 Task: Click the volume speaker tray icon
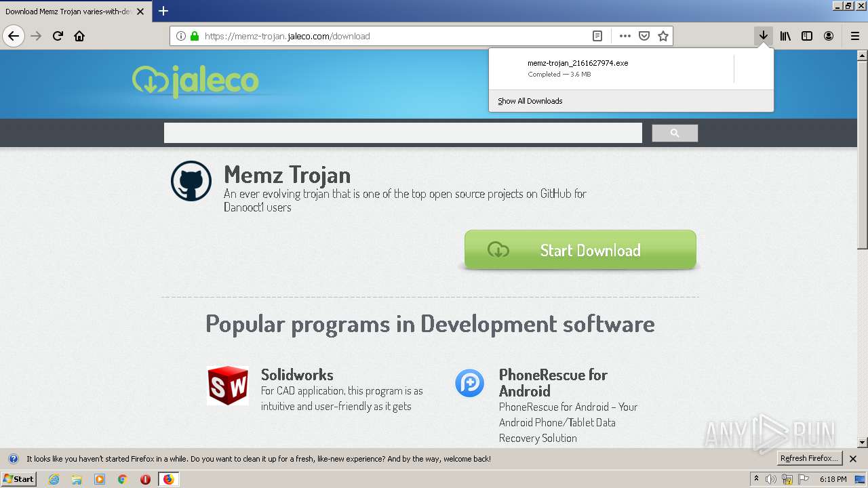click(771, 479)
